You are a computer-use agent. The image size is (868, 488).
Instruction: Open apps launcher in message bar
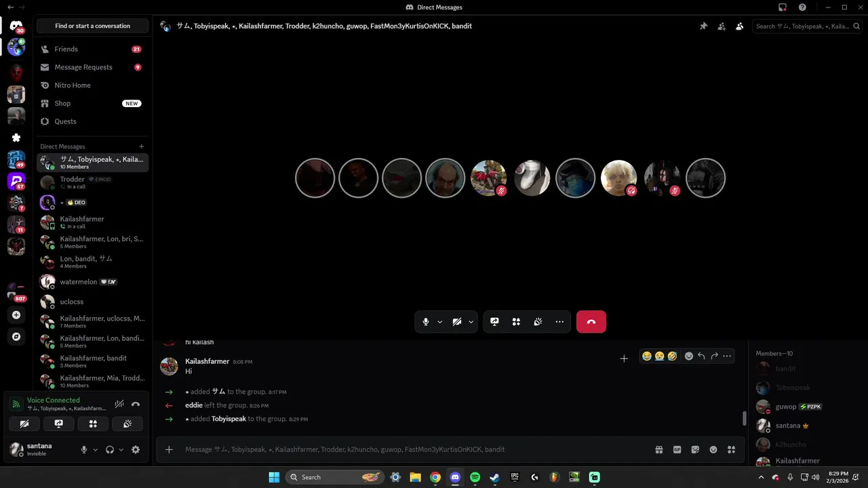[x=731, y=449]
